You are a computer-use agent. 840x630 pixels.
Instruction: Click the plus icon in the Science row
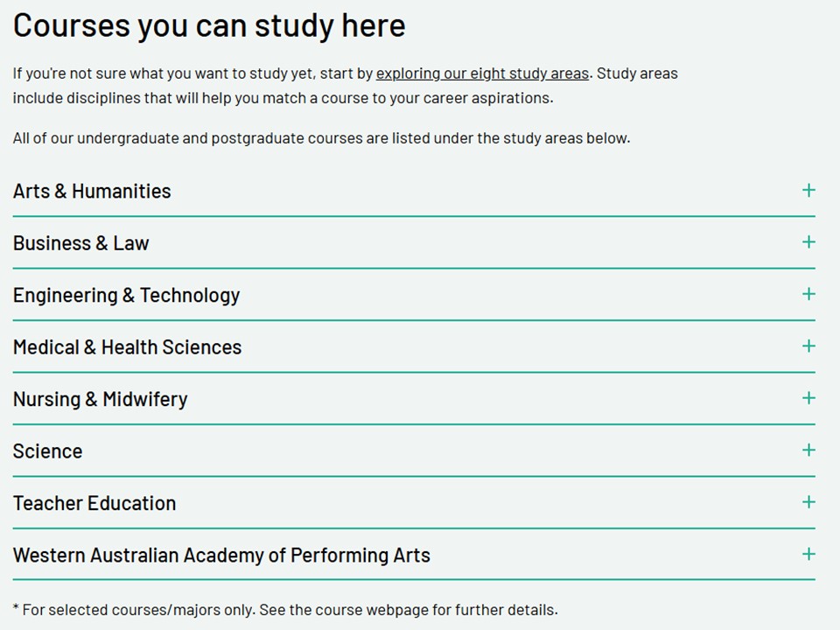[808, 450]
